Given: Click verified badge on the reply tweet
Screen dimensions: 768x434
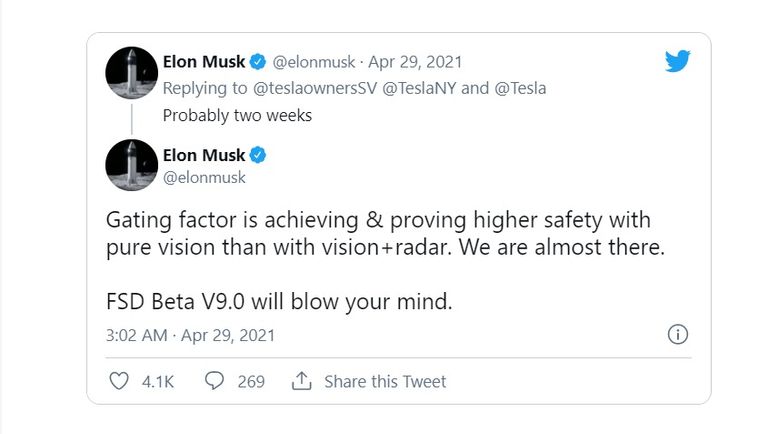Looking at the screenshot, I should pyautogui.click(x=258, y=62).
